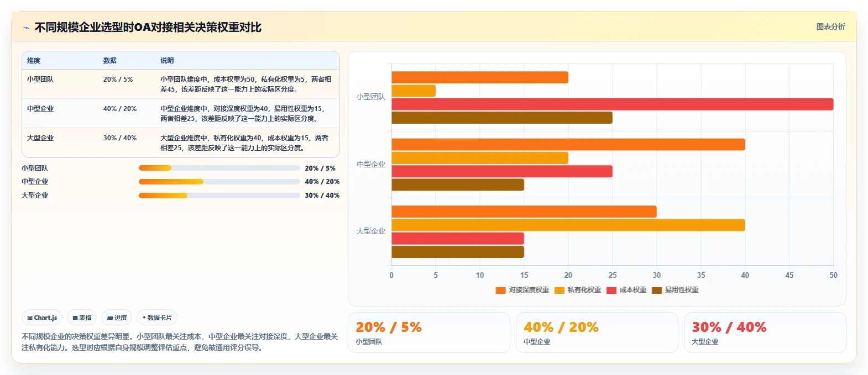Screen dimensions: 868x375
Task: Click the x-axis tick label 50
Action: pyautogui.click(x=833, y=275)
